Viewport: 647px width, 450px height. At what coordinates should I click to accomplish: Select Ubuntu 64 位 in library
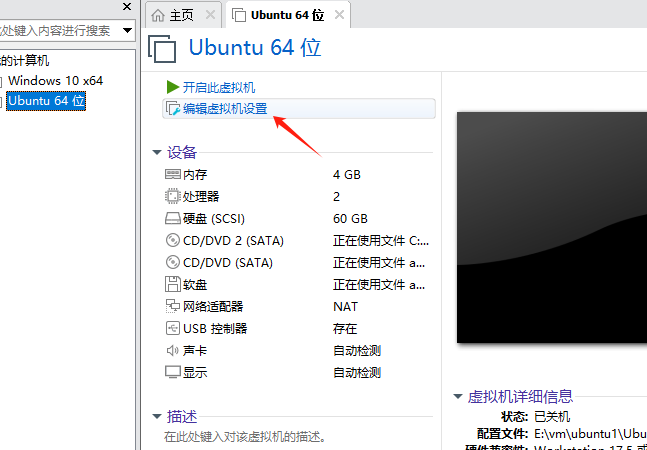point(46,101)
